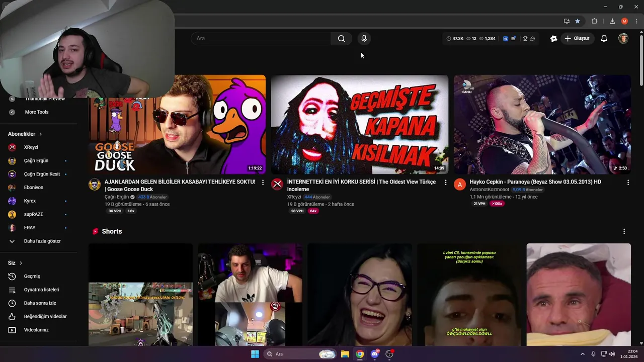Play the Goose Goose Duck video thumbnail

(177, 125)
